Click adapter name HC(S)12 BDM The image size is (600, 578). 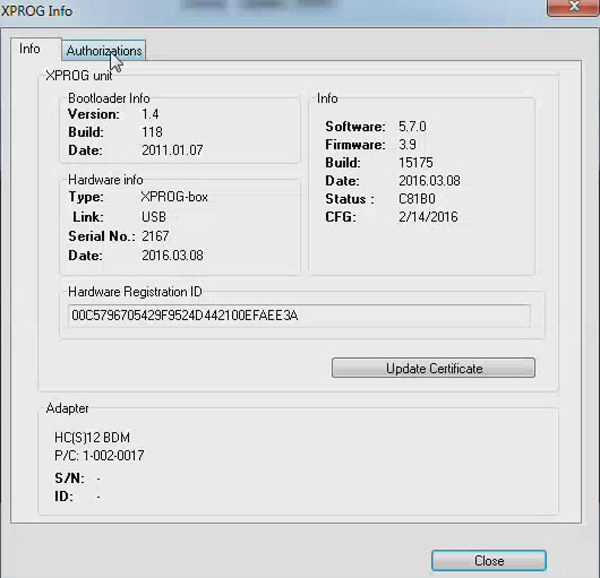[x=92, y=437]
